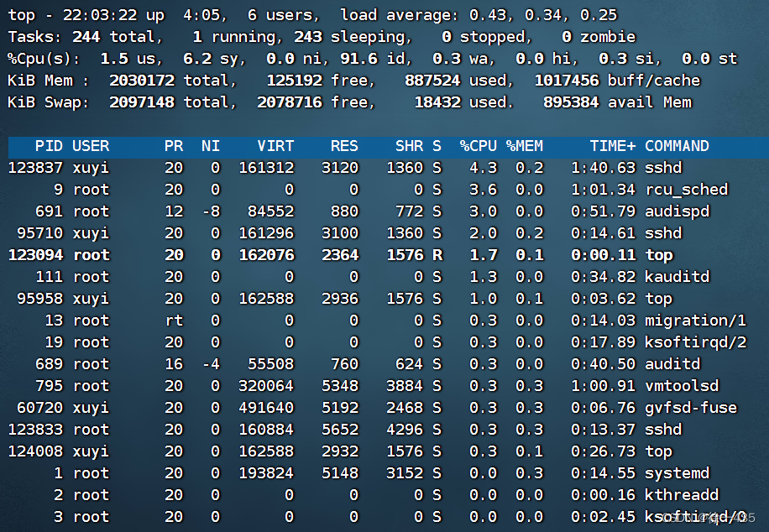Select PID 124008 in the list

coord(35,451)
